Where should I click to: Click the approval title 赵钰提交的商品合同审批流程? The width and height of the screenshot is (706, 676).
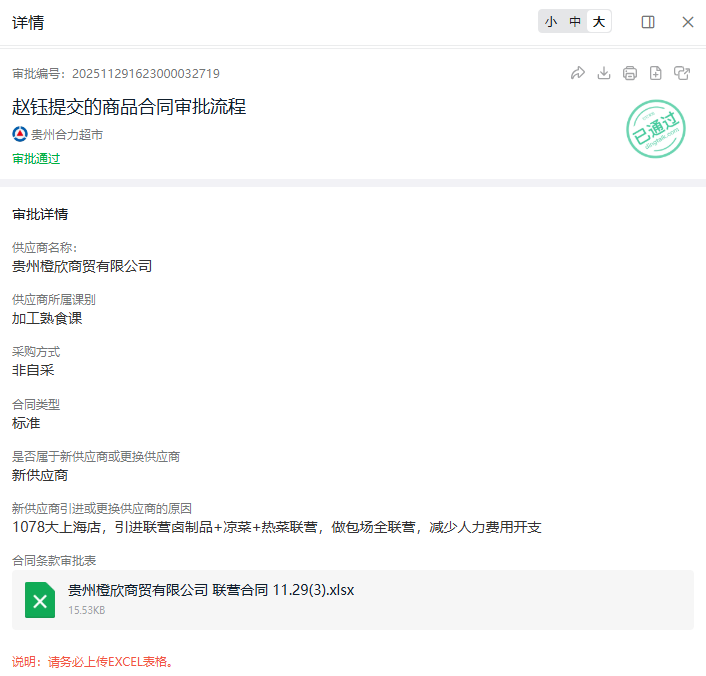(x=129, y=106)
